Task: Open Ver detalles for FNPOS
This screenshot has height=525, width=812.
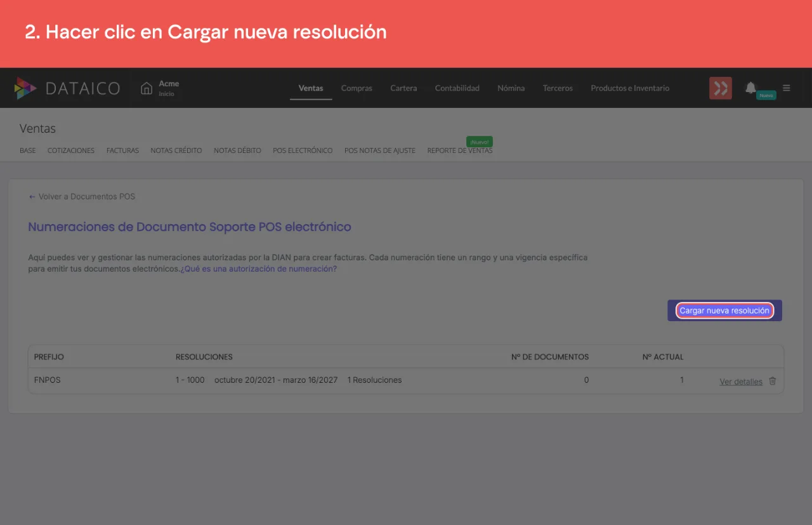Action: point(741,382)
